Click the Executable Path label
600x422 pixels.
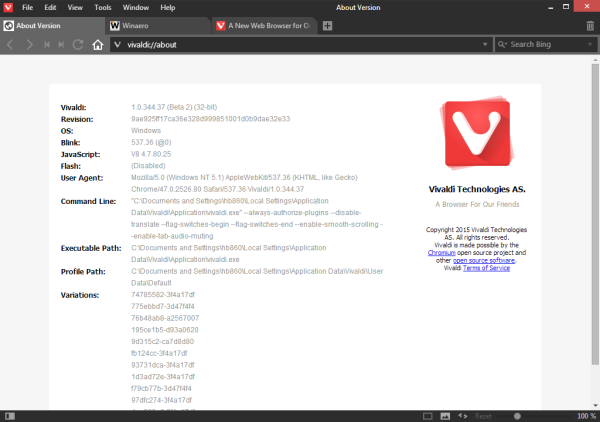pos(91,248)
